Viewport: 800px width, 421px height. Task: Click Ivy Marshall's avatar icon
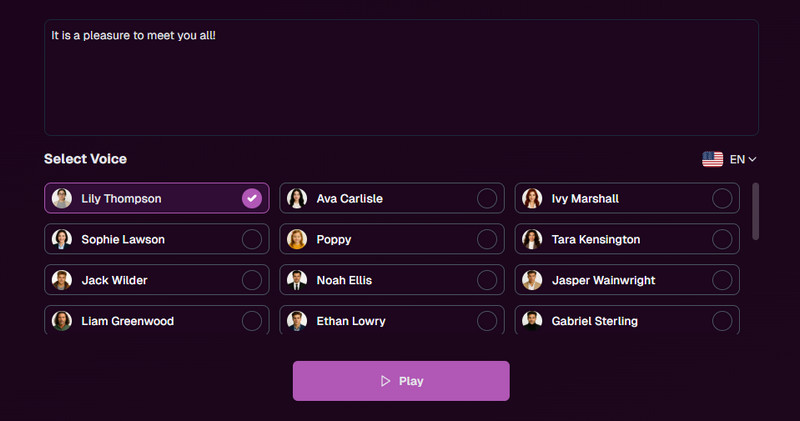pyautogui.click(x=532, y=199)
